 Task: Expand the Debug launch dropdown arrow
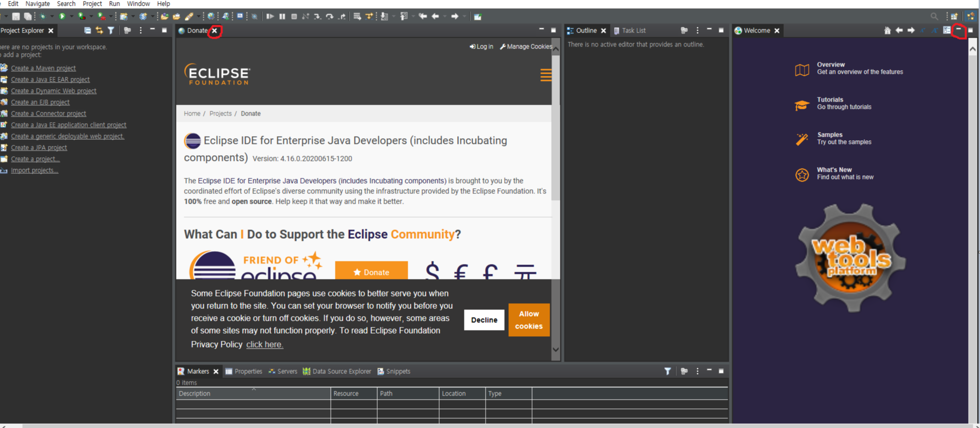(x=52, y=17)
